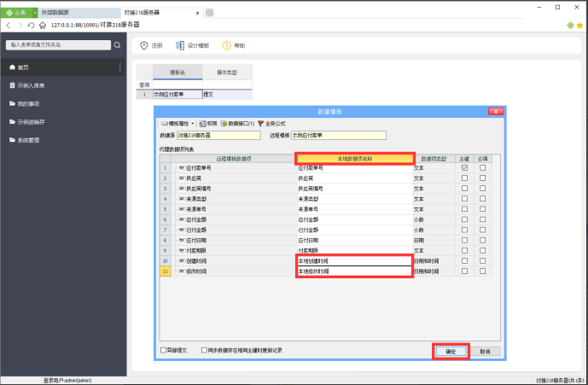Click the green diamond icon at top right
588x385 pixels.
pos(570,25)
